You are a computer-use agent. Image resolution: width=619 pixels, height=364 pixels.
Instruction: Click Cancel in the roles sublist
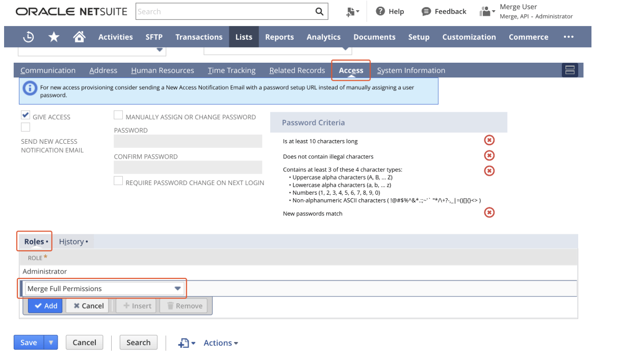pos(88,306)
